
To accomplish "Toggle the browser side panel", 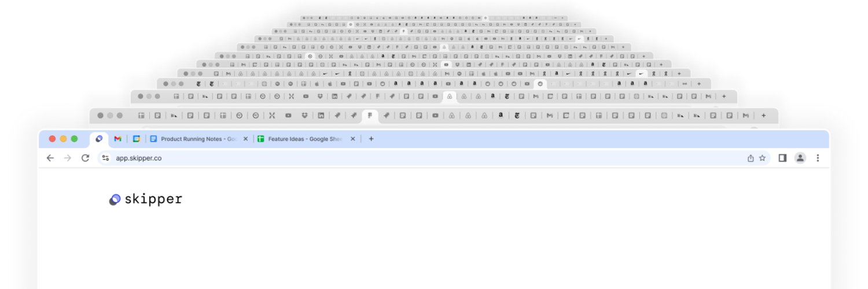I will click(x=782, y=158).
